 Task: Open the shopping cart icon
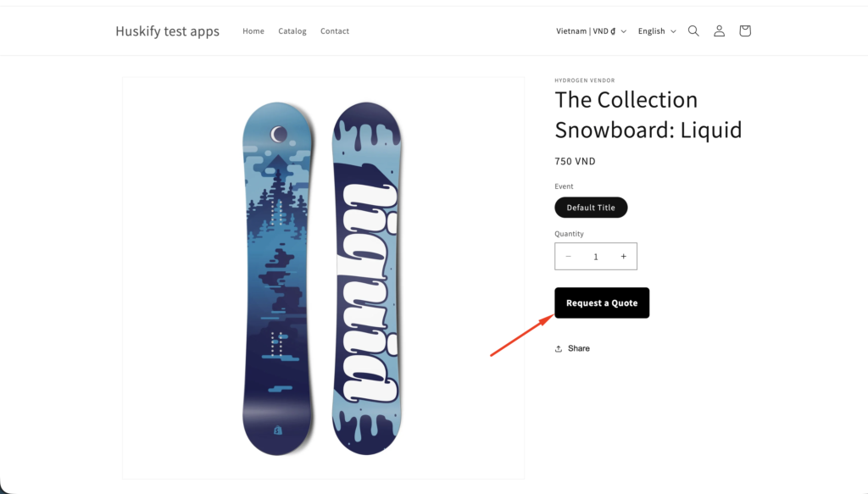click(744, 31)
